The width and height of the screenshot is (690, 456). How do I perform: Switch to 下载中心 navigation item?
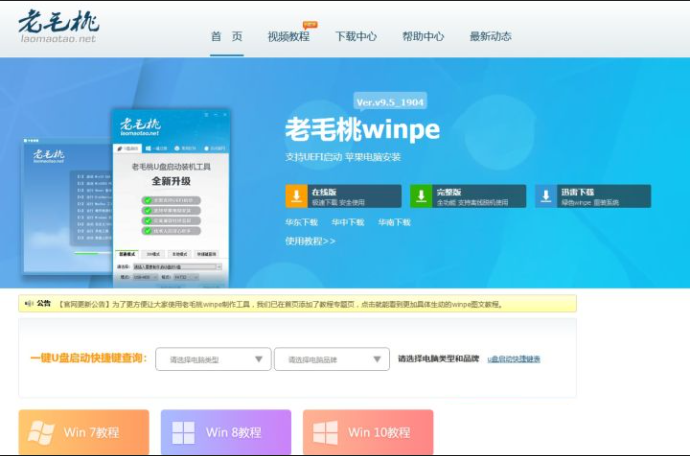click(x=356, y=37)
